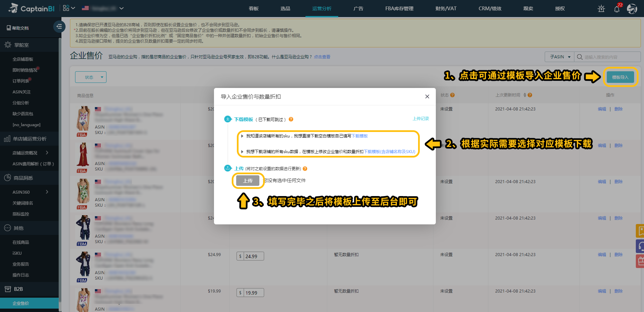644x312 pixels.
Task: Open 全店铺看板 in the sidebar
Action: coord(23,59)
